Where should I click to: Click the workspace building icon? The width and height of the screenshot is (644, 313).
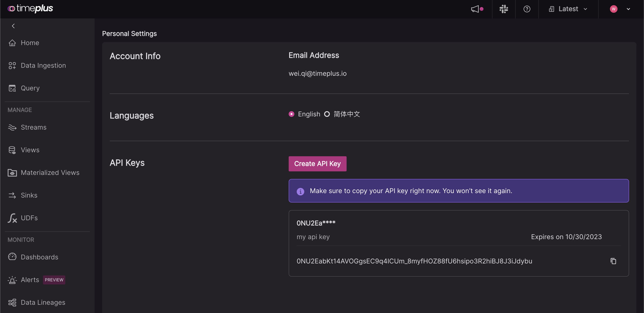pyautogui.click(x=551, y=9)
